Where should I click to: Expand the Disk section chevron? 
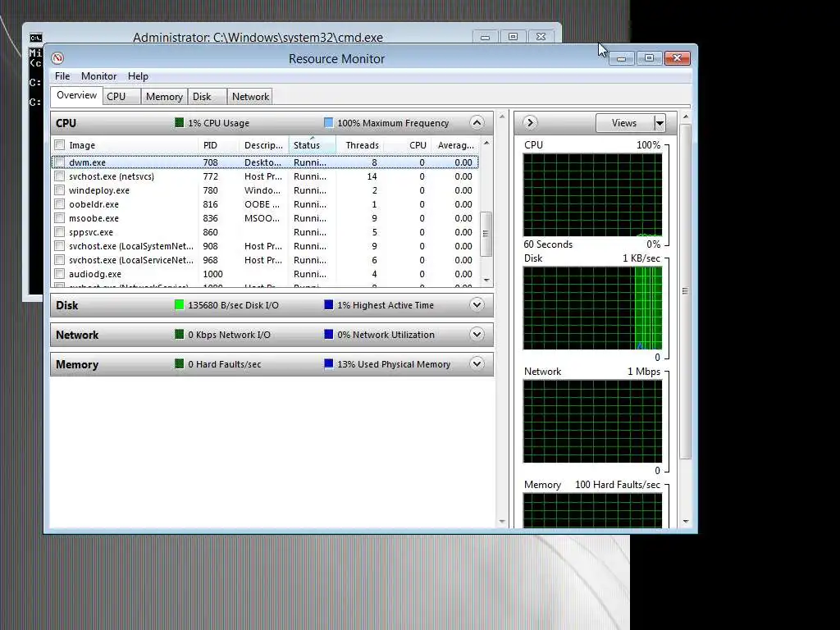click(477, 305)
